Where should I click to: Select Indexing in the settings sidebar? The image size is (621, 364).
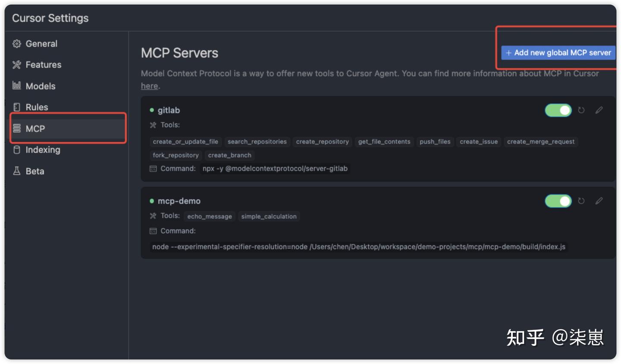click(x=43, y=150)
